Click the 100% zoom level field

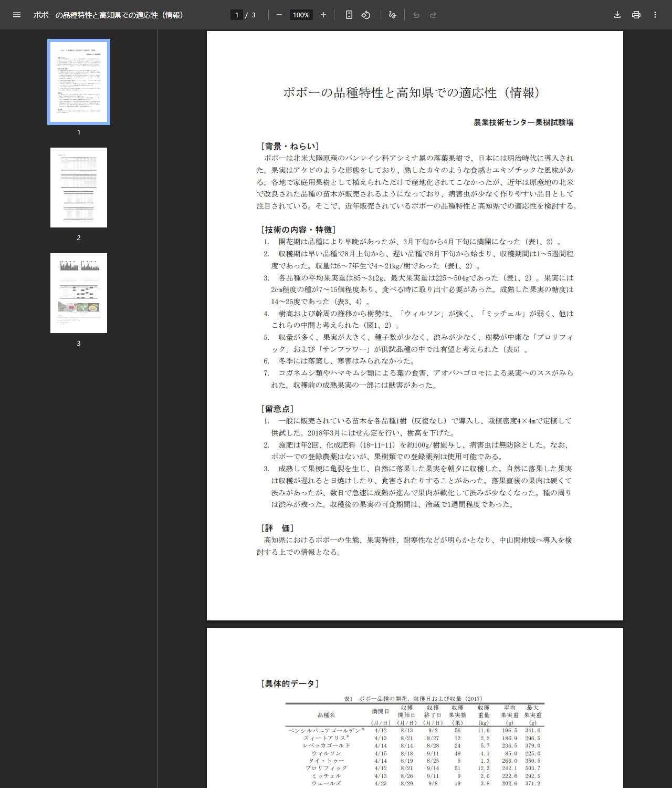[301, 15]
